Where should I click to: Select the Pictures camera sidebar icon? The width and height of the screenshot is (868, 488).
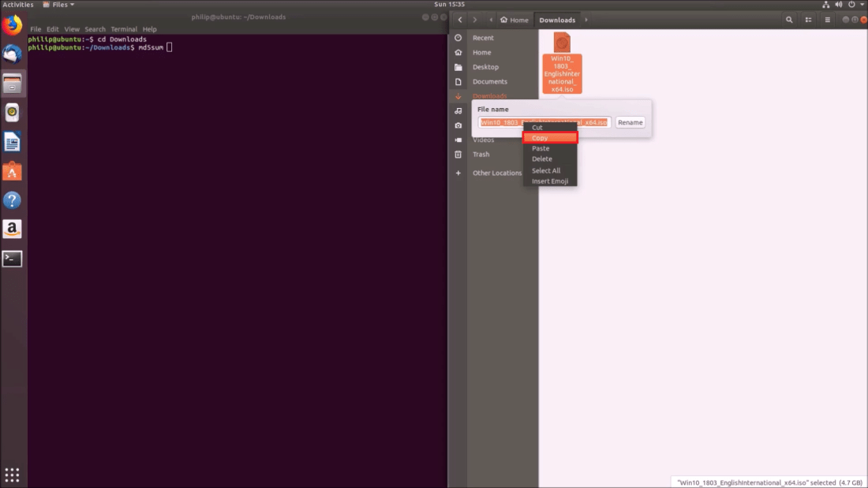pyautogui.click(x=458, y=125)
